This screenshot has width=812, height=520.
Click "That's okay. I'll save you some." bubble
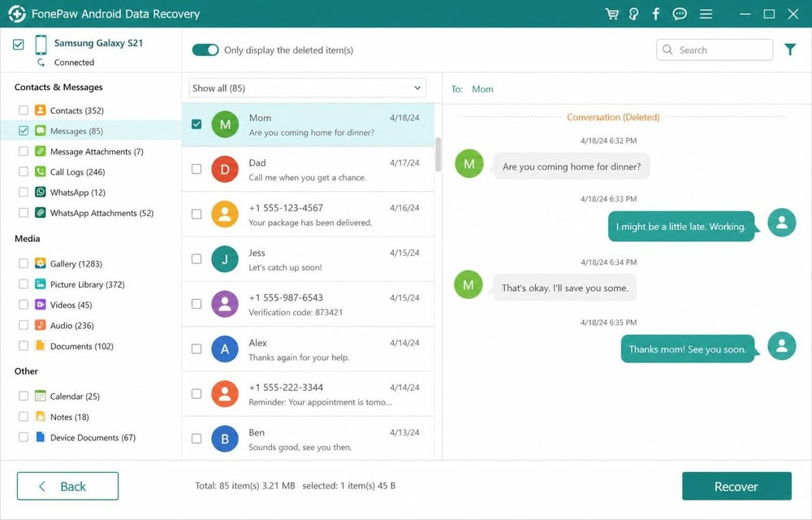point(564,288)
